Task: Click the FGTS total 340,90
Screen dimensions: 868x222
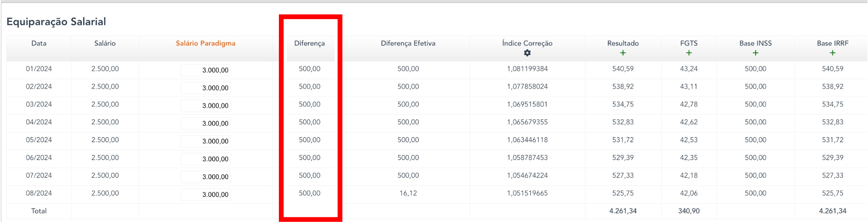Action: [689, 211]
